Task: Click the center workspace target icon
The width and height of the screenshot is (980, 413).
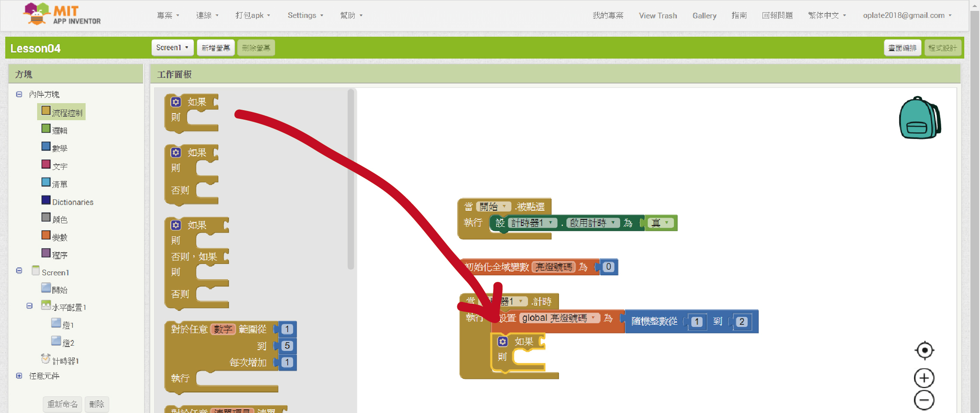Action: point(924,350)
